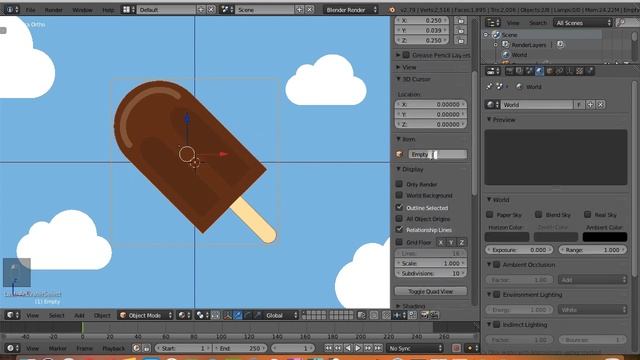Viewport: 640px width, 360px height.
Task: Enable All Object Origins checkbox
Action: coord(399,218)
